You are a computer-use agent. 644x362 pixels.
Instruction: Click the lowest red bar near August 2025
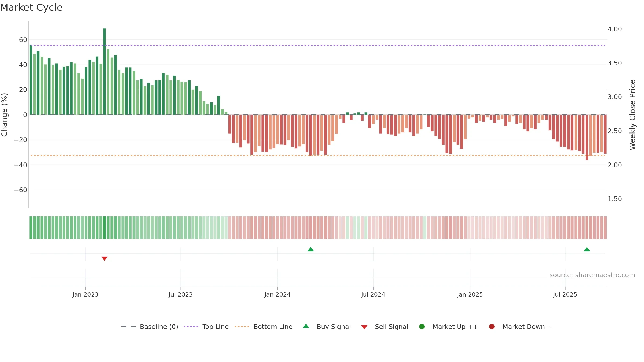click(587, 138)
